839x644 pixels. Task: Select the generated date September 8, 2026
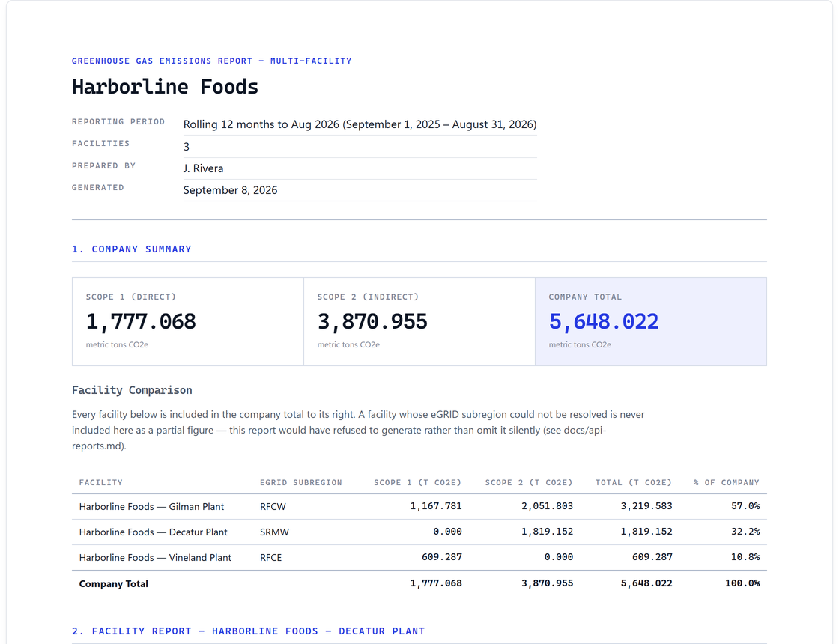point(230,190)
